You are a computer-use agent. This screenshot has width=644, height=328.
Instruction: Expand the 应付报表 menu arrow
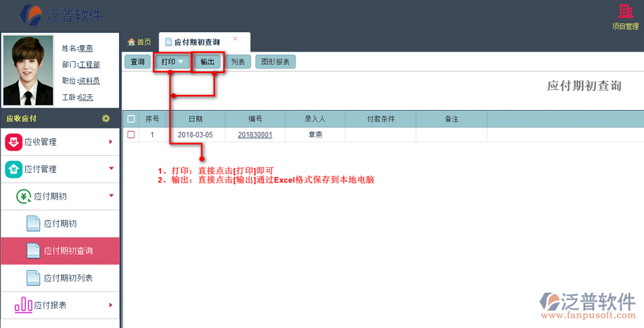tap(110, 305)
